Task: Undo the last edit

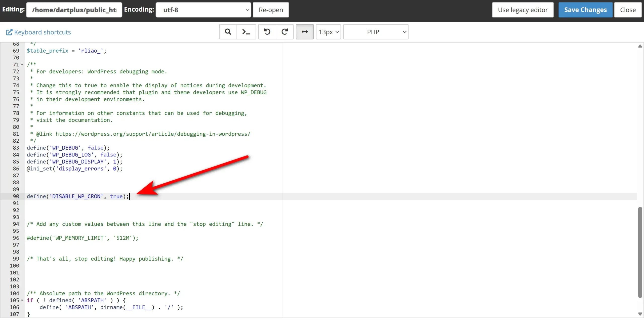Action: [x=267, y=32]
